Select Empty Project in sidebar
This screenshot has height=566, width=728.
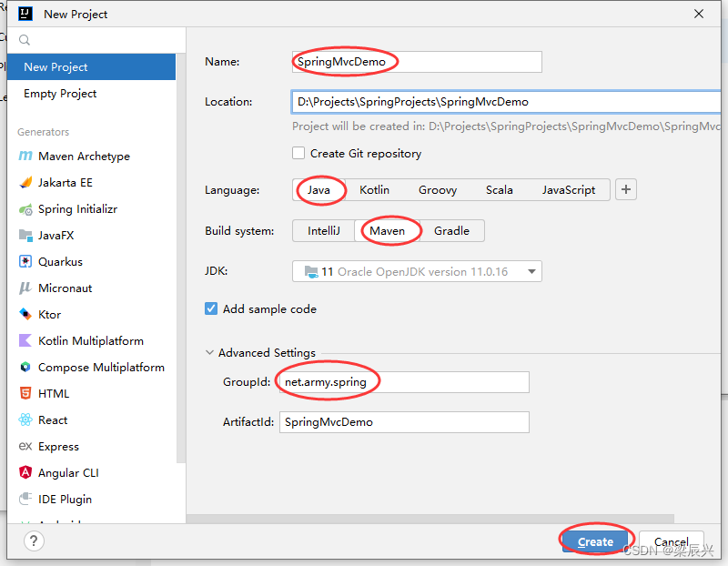[x=92, y=94]
